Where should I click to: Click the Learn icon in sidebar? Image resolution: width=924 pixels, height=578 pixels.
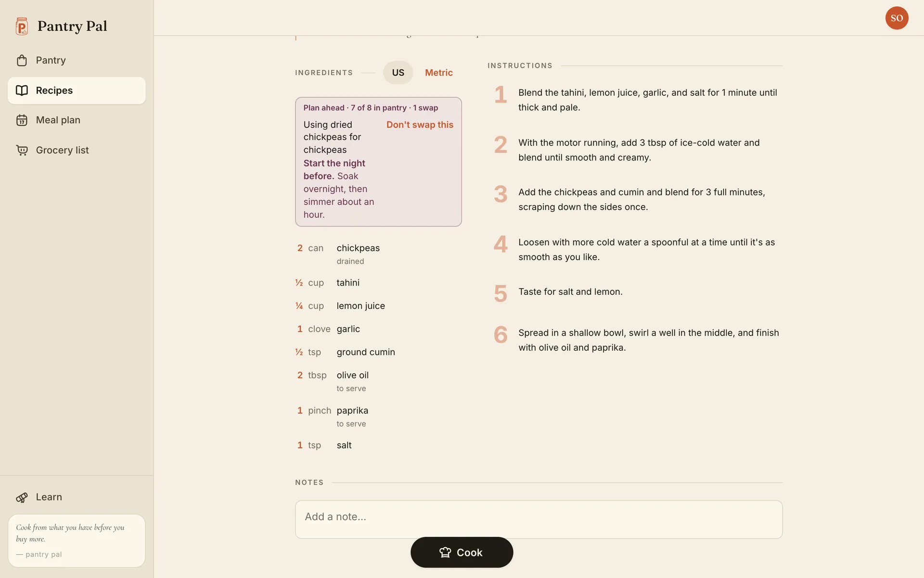pyautogui.click(x=22, y=497)
